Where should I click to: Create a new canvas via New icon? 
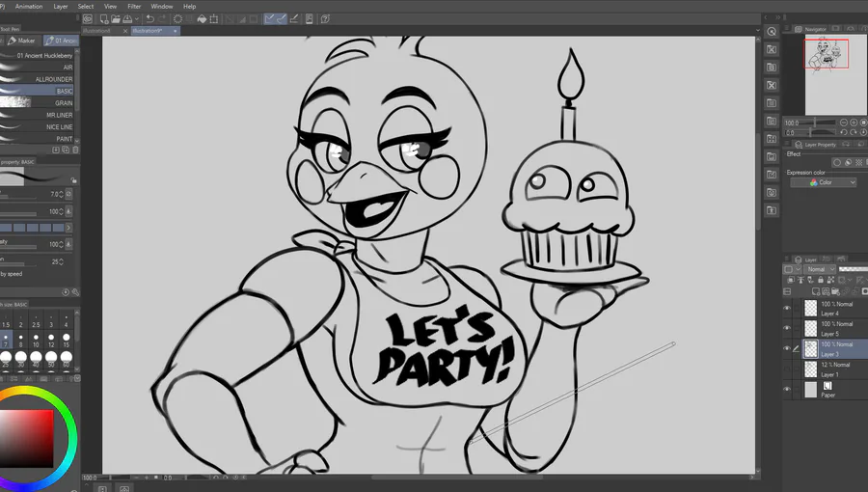pos(104,19)
